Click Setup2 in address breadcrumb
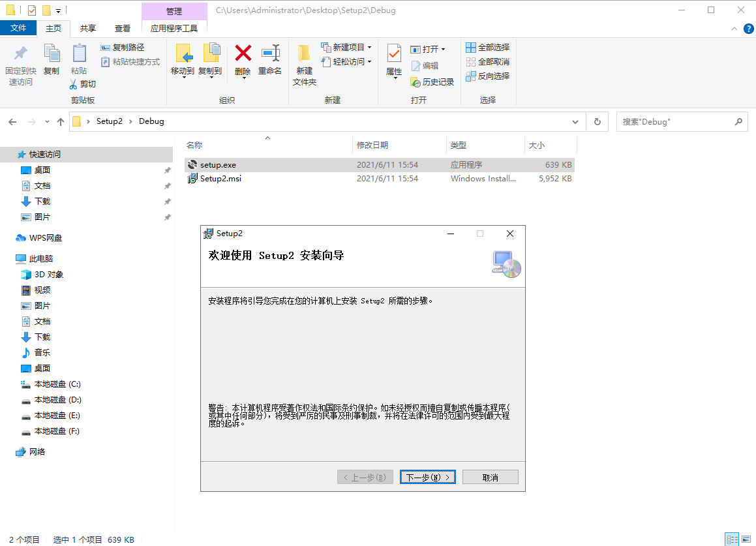 [x=110, y=121]
